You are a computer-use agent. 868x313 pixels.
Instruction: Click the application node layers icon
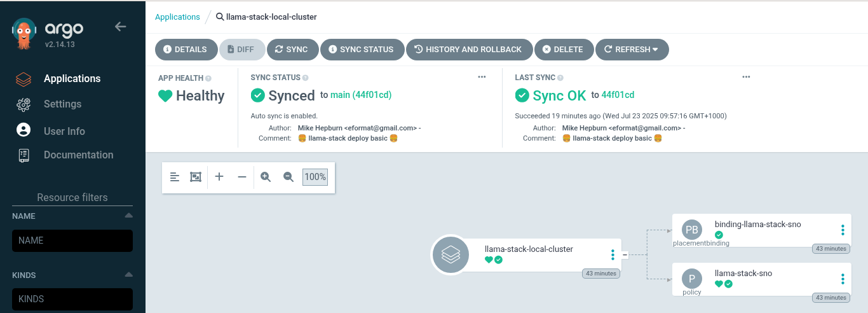point(451,254)
